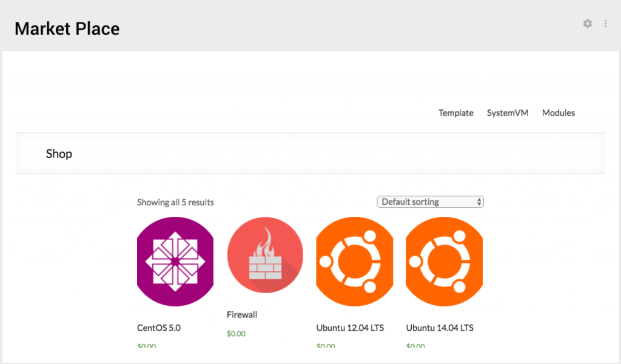Open the Ubuntu 14.04 LTS product link
Image resolution: width=621 pixels, height=364 pixels.
pos(440,328)
